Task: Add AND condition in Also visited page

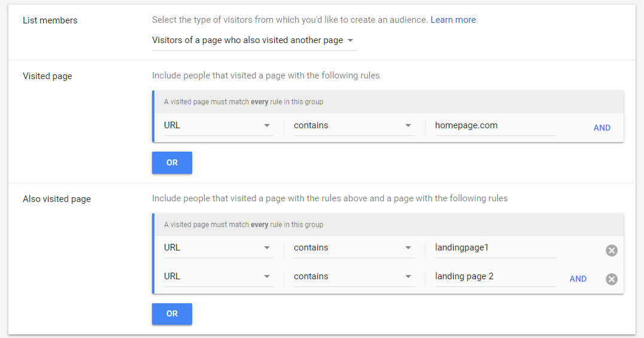Action: 578,279
